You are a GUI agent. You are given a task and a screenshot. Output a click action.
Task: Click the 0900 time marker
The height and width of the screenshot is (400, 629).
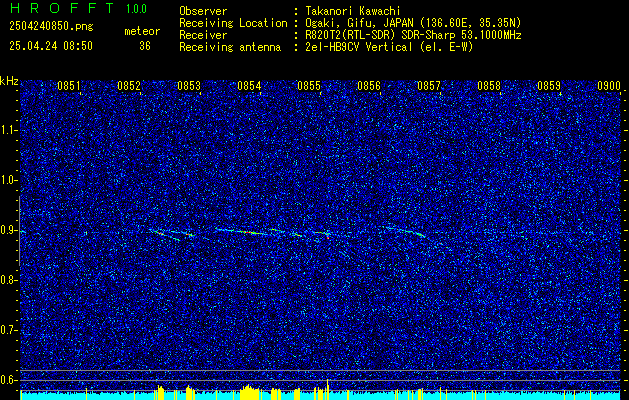(609, 86)
